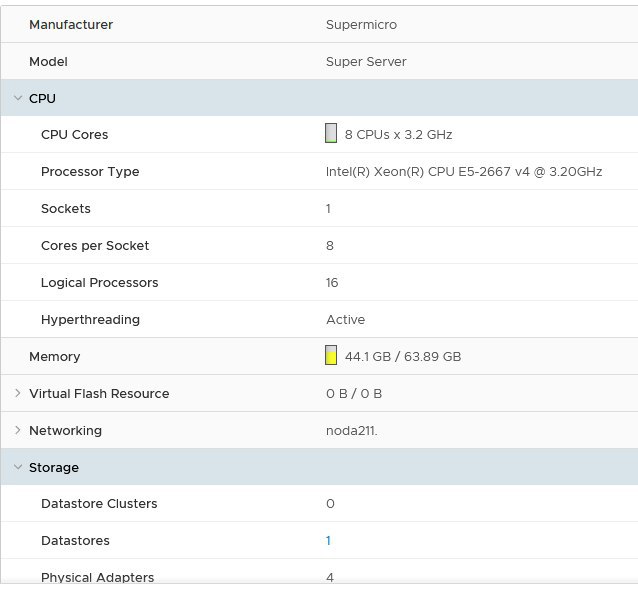Click the noda211 networking hostname
Viewport: 638px width, 590px height.
[352, 430]
